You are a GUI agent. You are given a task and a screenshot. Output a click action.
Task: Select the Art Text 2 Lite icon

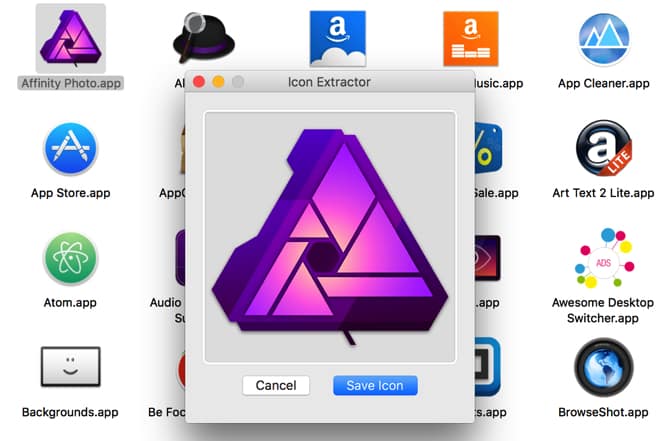[604, 148]
